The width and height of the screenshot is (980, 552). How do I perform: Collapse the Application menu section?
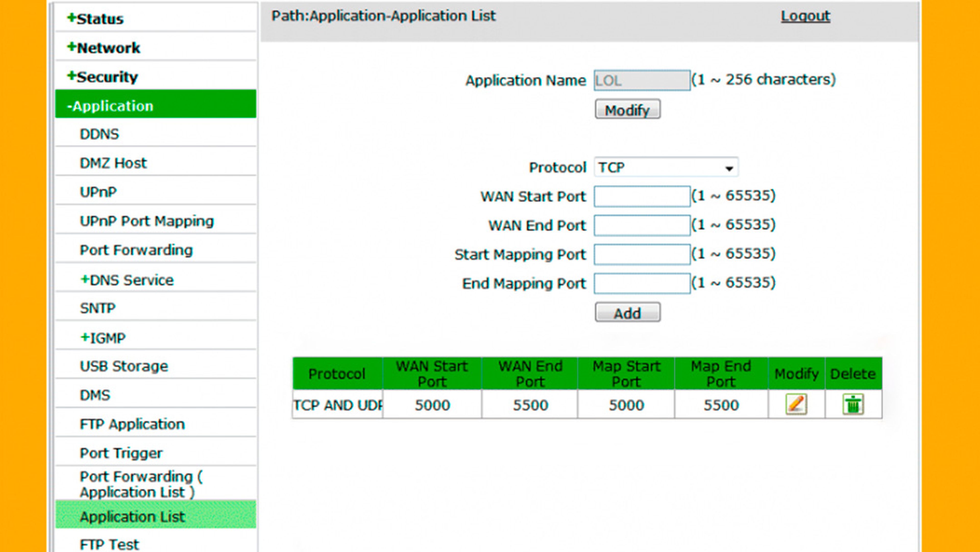click(156, 104)
